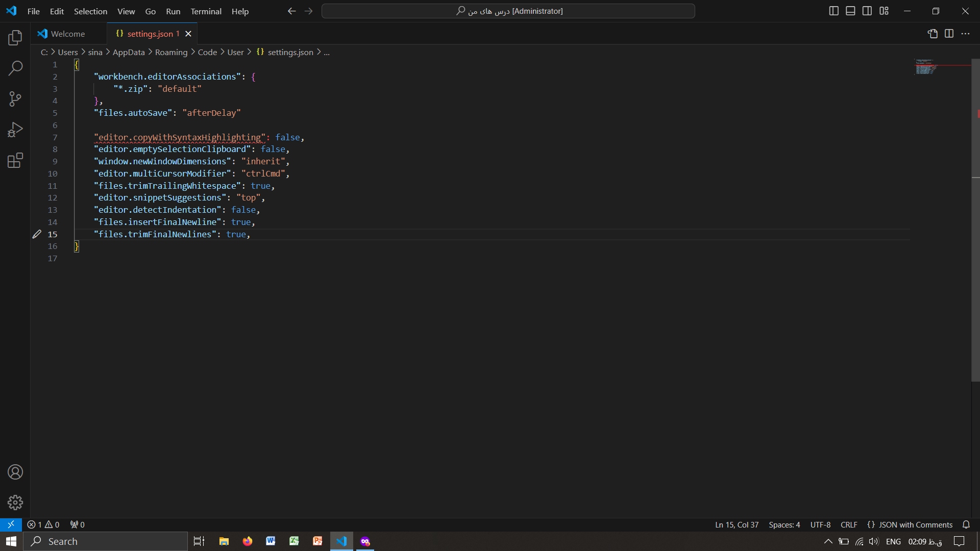
Task: Open the editor More Actions ellipsis
Action: click(965, 34)
